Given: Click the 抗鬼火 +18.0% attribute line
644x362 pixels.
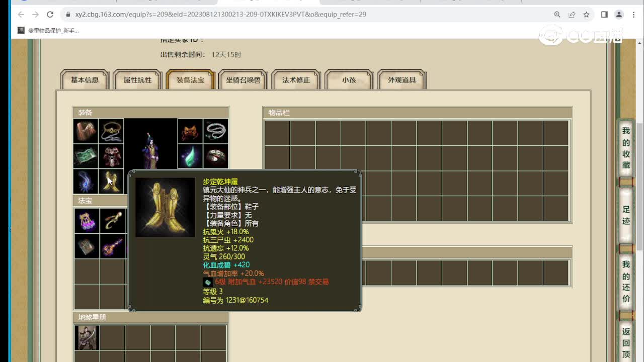Looking at the screenshot, I should point(226,232).
